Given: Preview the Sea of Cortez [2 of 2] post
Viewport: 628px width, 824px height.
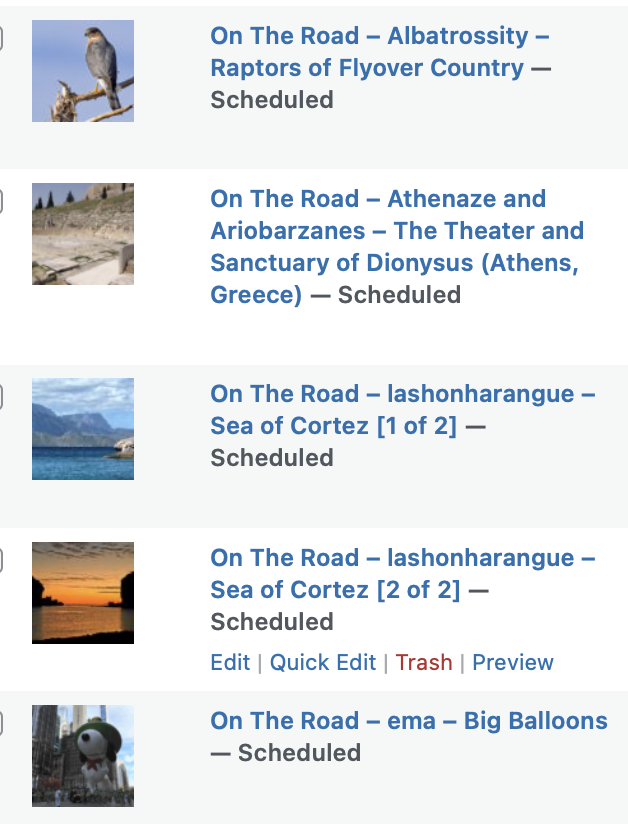Looking at the screenshot, I should pos(513,663).
